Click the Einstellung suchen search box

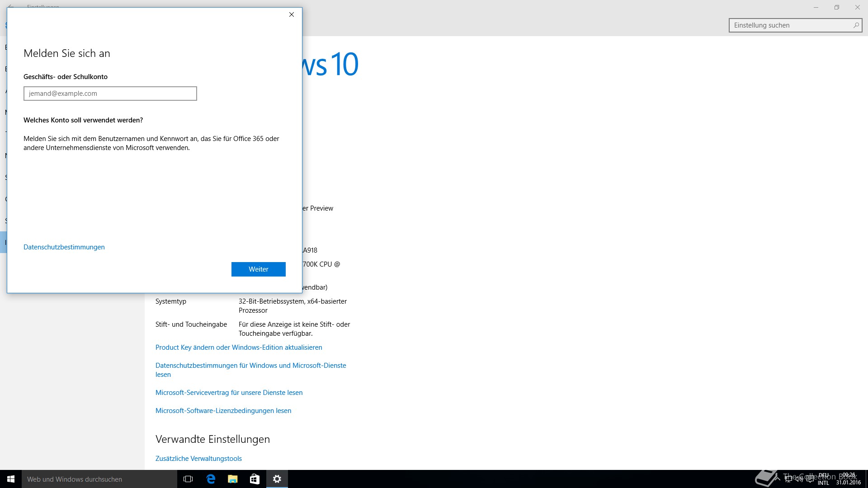tap(796, 25)
